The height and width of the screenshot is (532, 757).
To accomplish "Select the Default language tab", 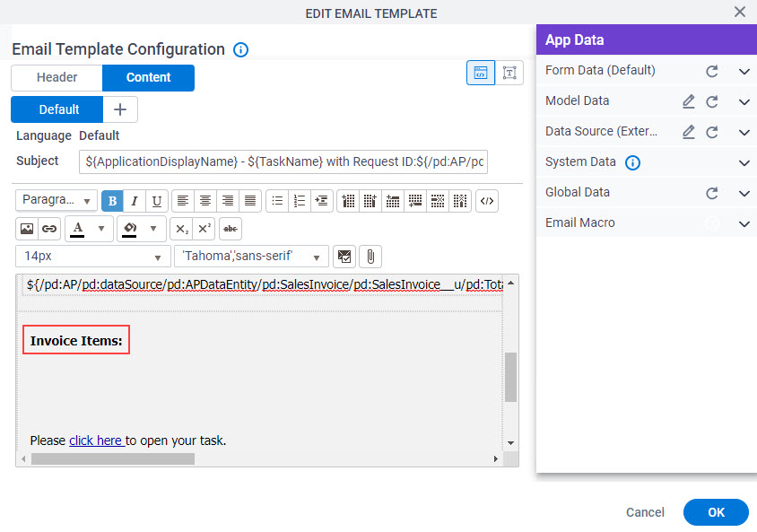I will click(57, 109).
